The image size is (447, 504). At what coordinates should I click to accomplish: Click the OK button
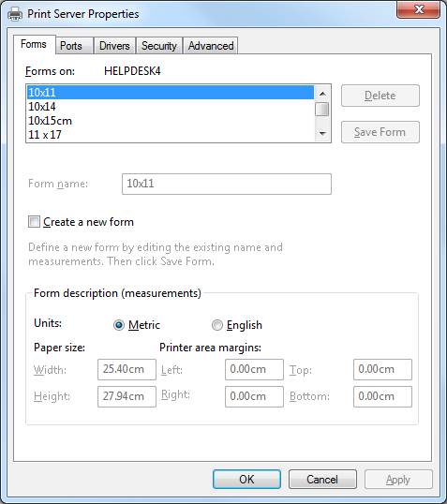[246, 480]
